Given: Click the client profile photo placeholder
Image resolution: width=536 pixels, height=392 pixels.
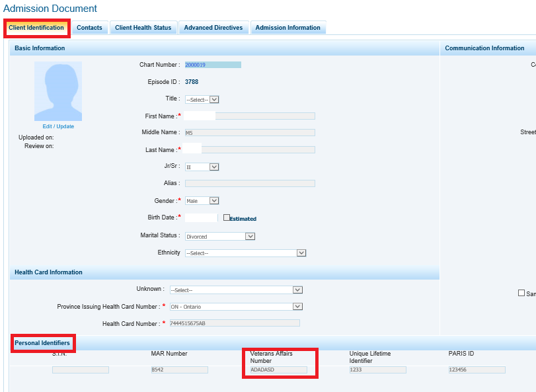Looking at the screenshot, I should pyautogui.click(x=58, y=91).
